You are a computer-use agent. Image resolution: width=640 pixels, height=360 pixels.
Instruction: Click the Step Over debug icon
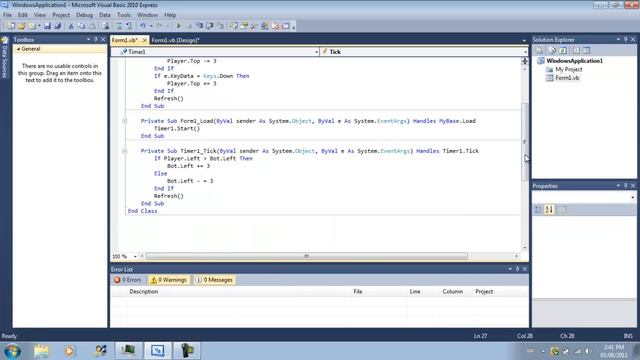tap(209, 26)
